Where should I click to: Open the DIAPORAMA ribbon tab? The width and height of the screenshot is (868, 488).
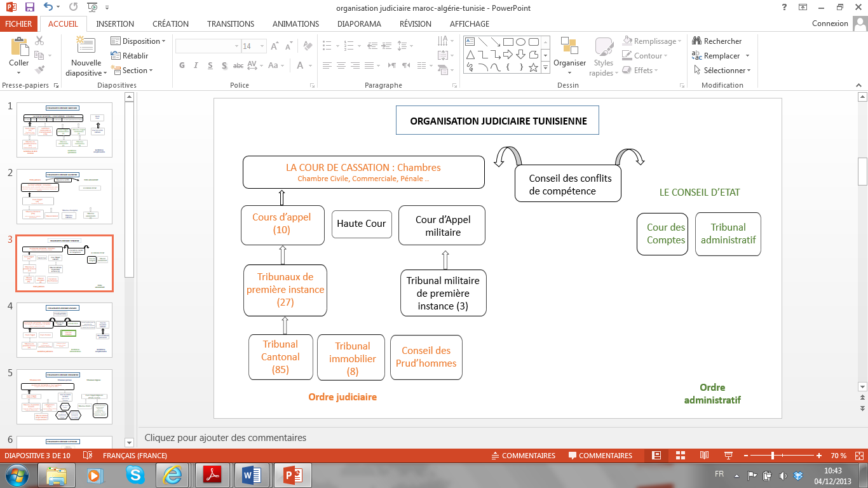coord(359,24)
